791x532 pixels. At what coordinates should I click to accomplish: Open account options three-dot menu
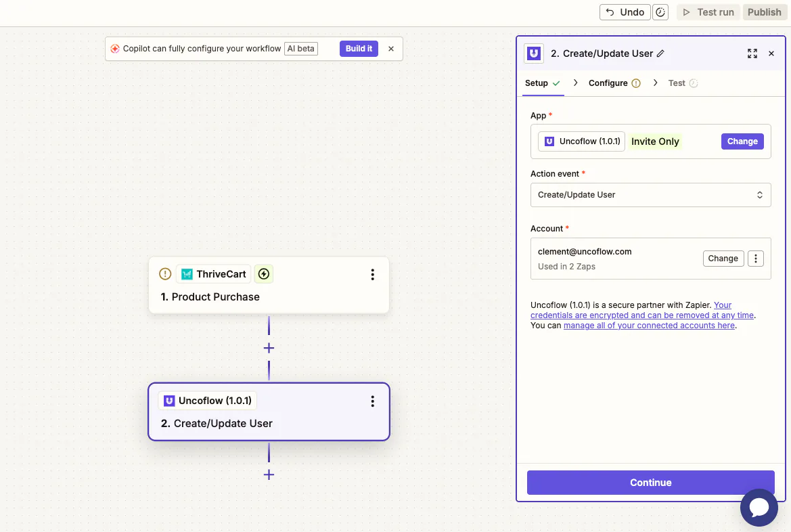[755, 259]
